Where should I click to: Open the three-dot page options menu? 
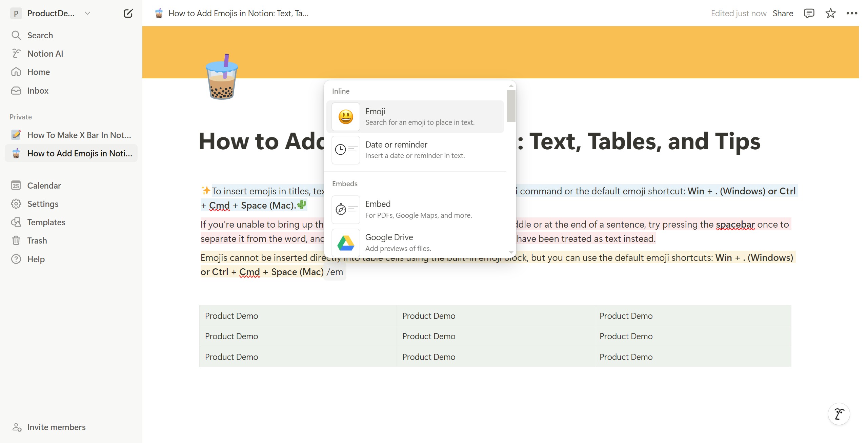[852, 13]
